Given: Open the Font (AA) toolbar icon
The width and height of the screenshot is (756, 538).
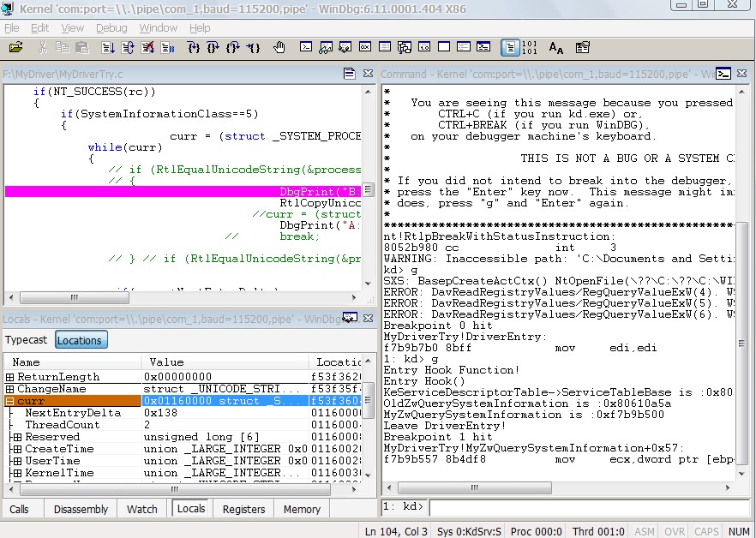Looking at the screenshot, I should [x=556, y=47].
